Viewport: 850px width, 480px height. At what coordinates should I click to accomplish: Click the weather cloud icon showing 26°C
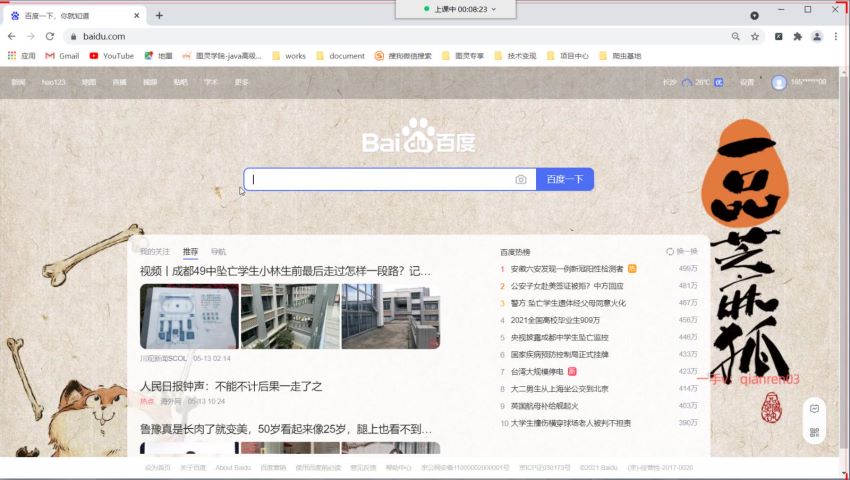tap(687, 82)
